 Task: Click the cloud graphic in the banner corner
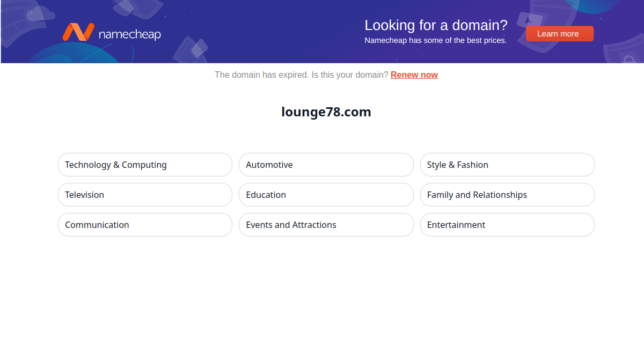(41, 13)
